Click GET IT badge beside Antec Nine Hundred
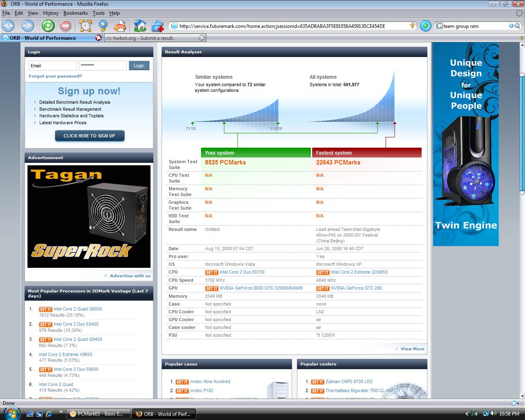 click(x=182, y=382)
